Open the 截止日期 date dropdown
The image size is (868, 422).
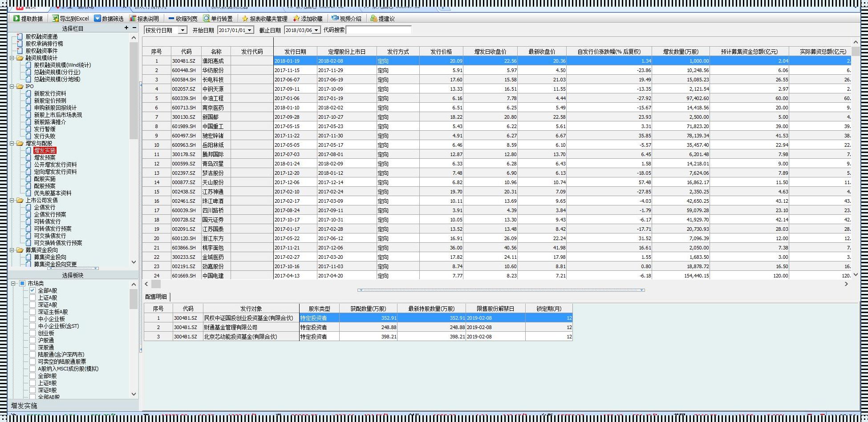(316, 30)
